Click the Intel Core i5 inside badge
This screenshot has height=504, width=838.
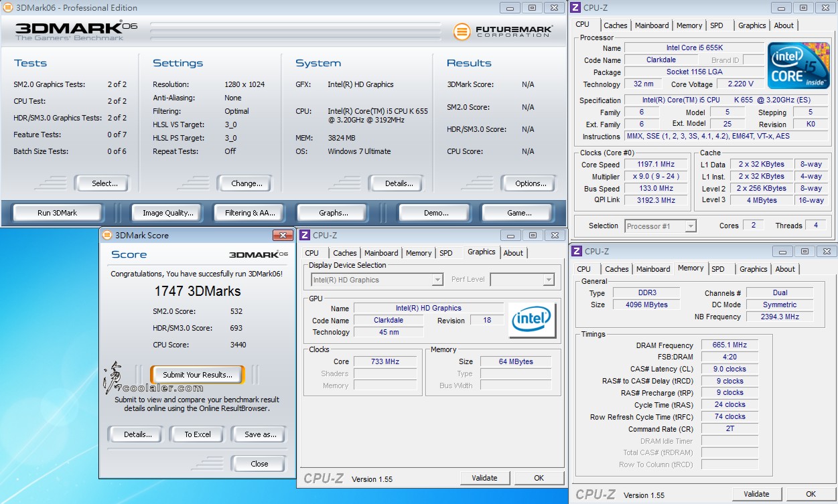pos(798,66)
